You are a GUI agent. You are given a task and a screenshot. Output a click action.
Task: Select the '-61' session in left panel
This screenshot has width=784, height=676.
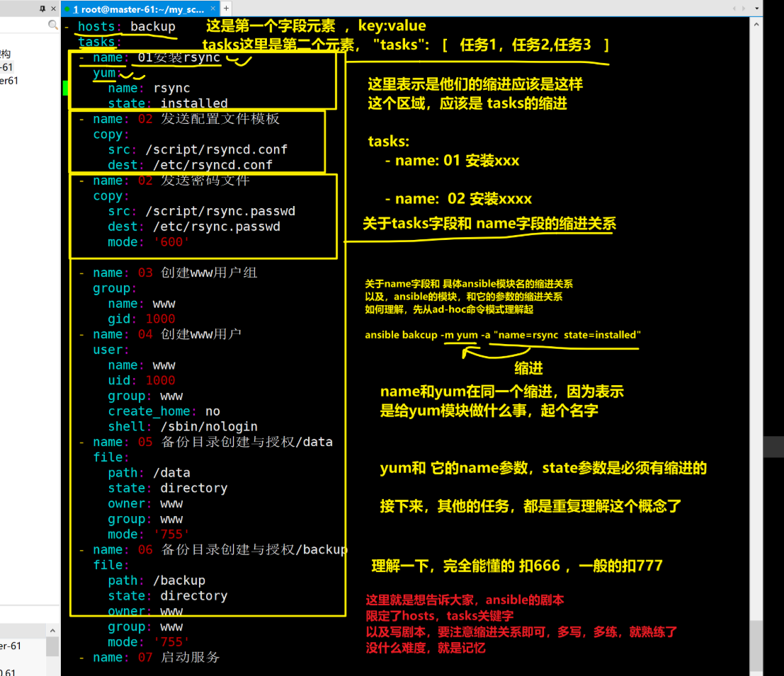[x=6, y=67]
